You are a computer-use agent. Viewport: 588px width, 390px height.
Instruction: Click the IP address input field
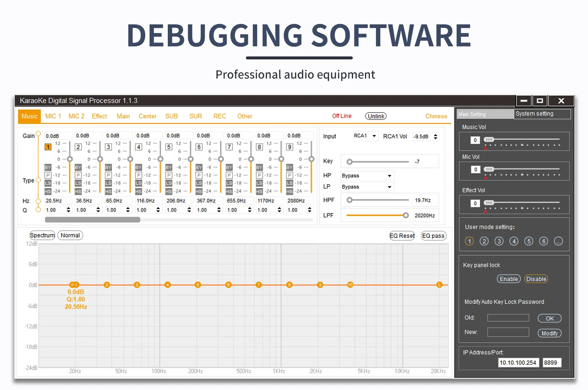[x=518, y=363]
